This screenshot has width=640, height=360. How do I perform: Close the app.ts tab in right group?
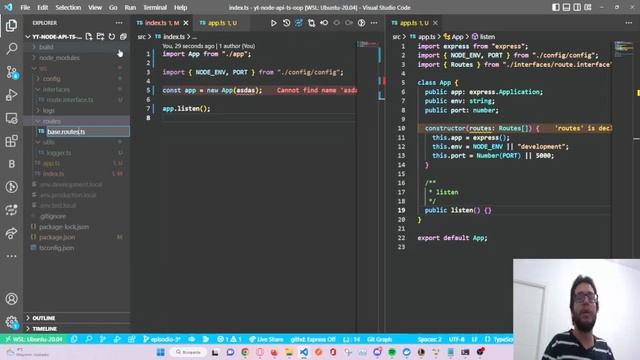pyautogui.click(x=435, y=23)
